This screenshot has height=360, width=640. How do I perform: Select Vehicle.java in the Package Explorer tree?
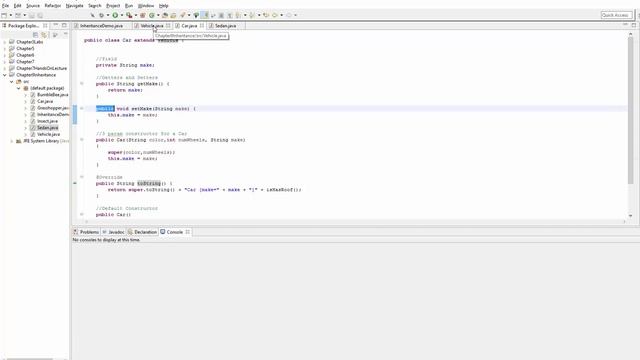click(x=48, y=134)
